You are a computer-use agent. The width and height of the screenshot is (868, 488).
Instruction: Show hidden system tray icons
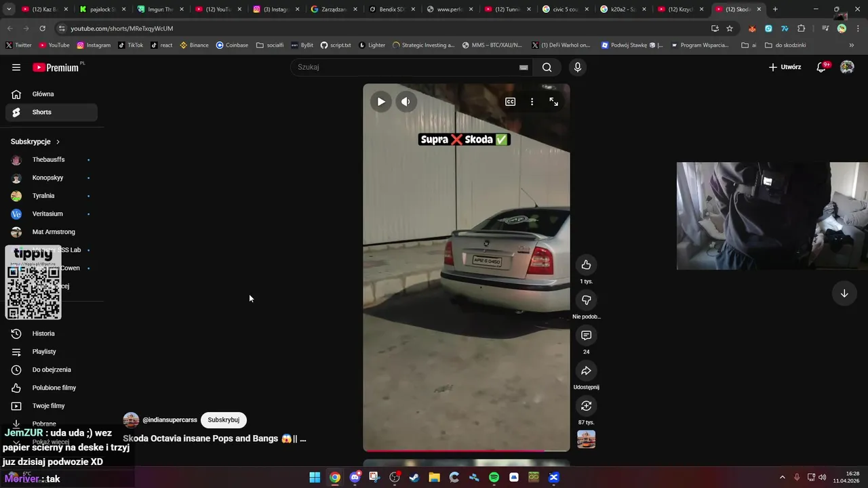pos(782,477)
